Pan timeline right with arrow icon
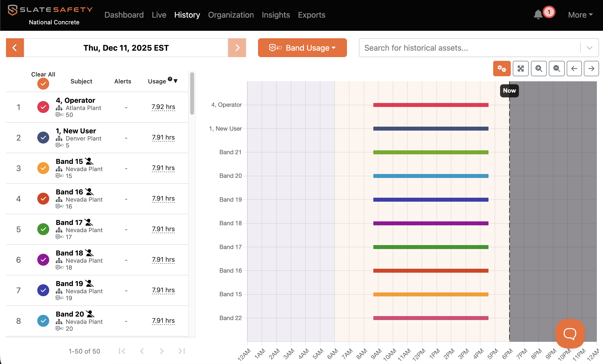Screen dimensions: 603x364 tap(591, 69)
